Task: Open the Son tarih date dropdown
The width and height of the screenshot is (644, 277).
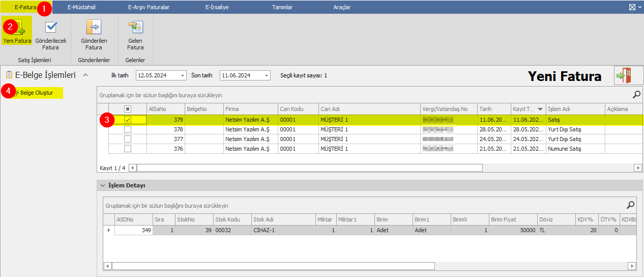Action: pos(267,75)
